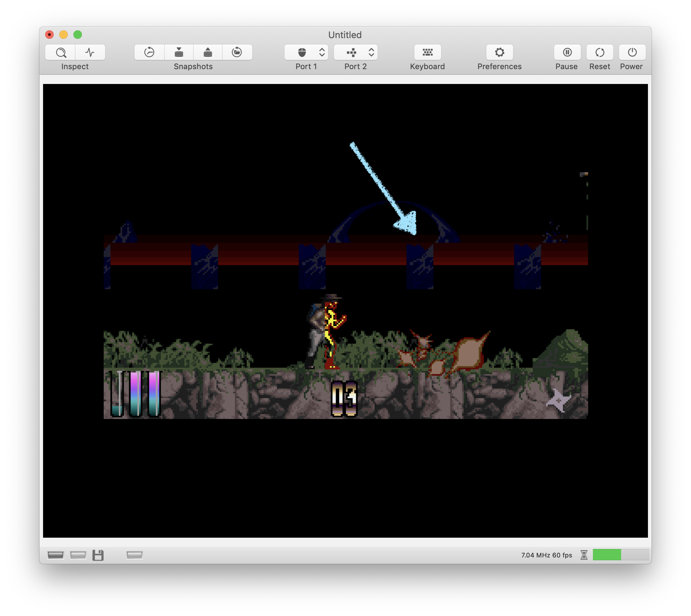This screenshot has height=616, width=691.
Task: Click the drive icon right of the floppy disk
Action: (134, 555)
